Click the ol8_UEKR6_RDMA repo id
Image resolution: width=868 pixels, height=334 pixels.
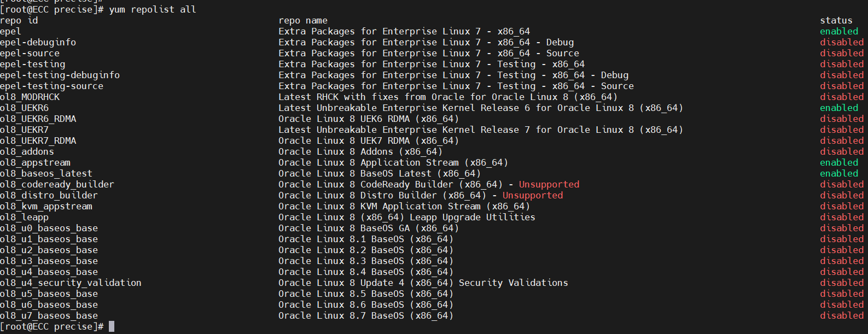point(38,119)
